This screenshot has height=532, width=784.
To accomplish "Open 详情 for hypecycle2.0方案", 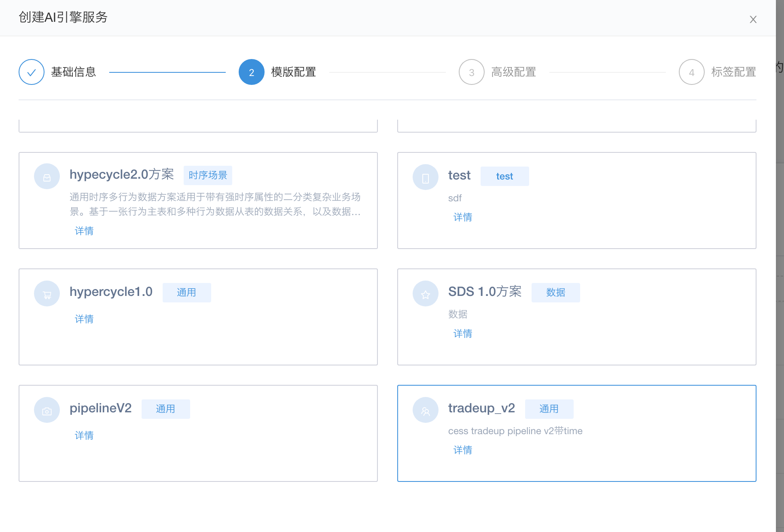I will (x=84, y=231).
